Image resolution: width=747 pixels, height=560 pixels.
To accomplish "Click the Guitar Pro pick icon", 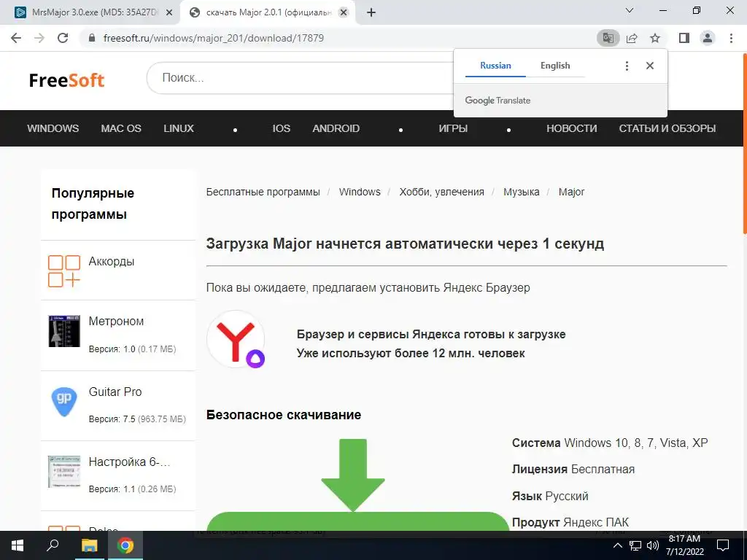I will click(x=64, y=401).
